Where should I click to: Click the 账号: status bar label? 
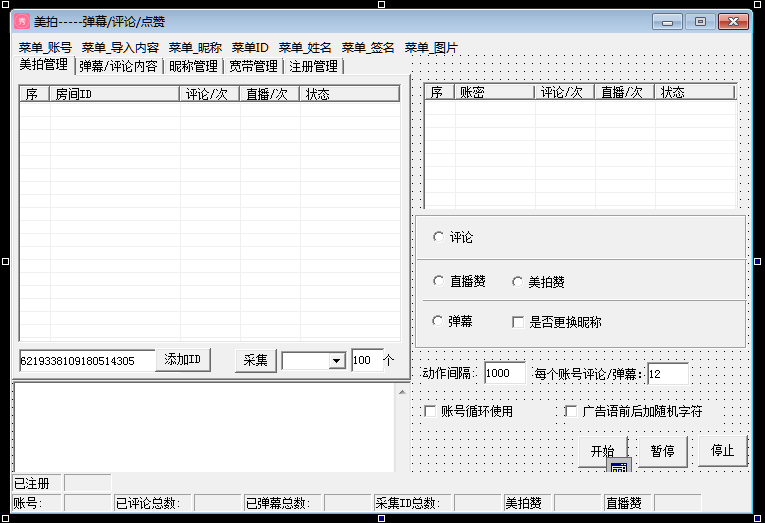coord(36,503)
